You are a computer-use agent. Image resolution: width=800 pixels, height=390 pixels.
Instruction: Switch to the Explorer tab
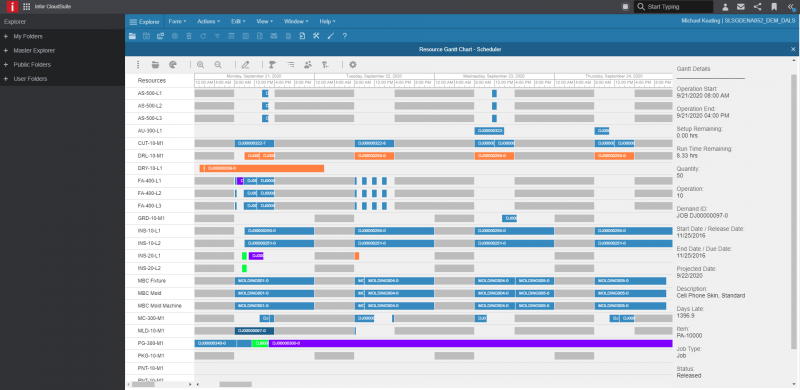144,21
